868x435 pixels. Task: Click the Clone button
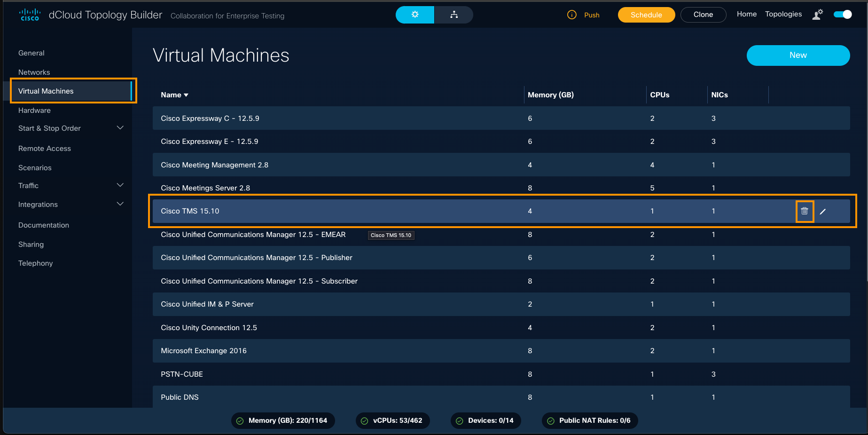coord(703,15)
